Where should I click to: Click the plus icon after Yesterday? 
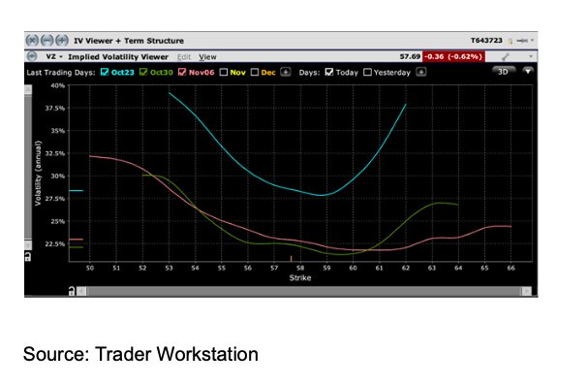(x=421, y=72)
